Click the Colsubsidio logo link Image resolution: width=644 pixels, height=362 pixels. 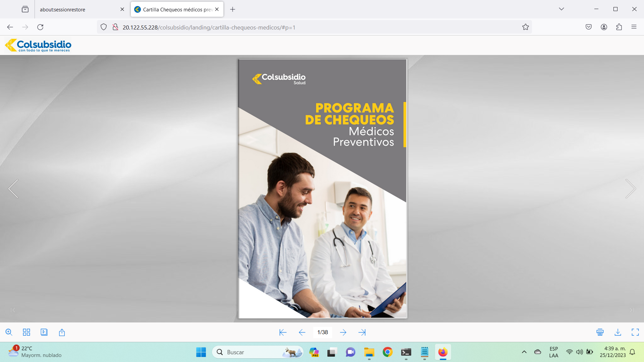click(x=38, y=45)
